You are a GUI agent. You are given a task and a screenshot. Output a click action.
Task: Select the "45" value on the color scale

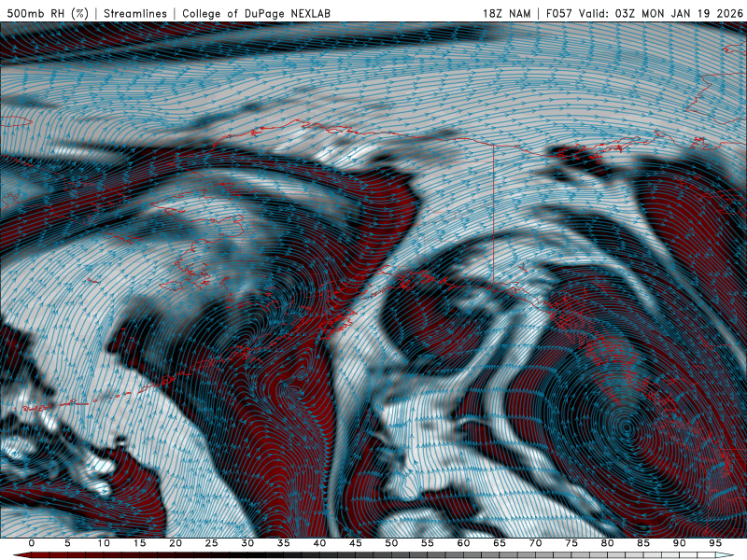(x=356, y=543)
